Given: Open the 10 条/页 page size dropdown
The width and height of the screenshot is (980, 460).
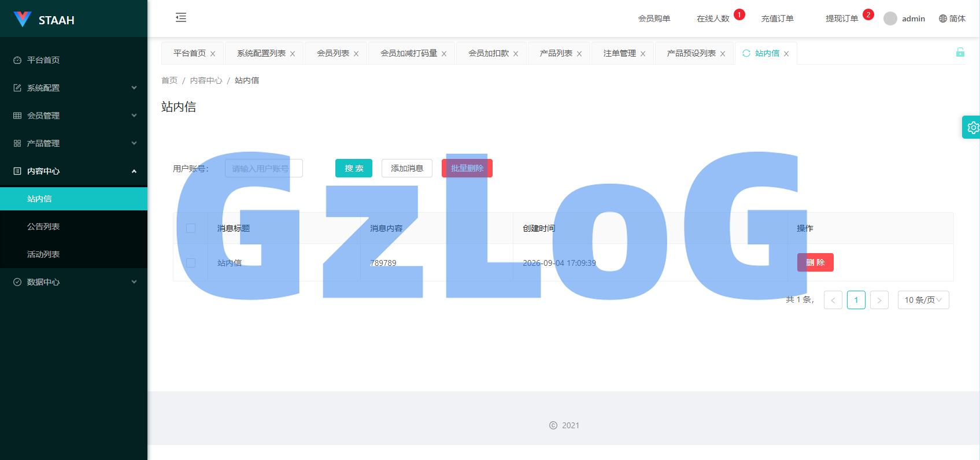Looking at the screenshot, I should coord(923,300).
